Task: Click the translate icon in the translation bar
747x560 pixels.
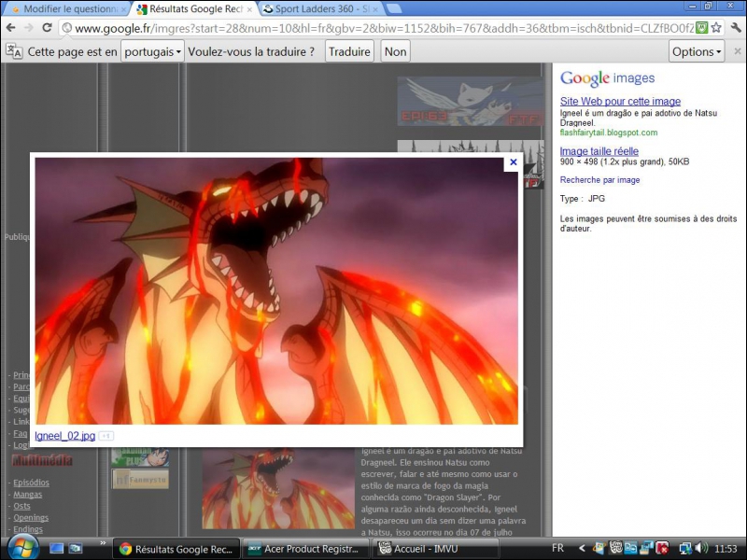Action: pyautogui.click(x=14, y=51)
